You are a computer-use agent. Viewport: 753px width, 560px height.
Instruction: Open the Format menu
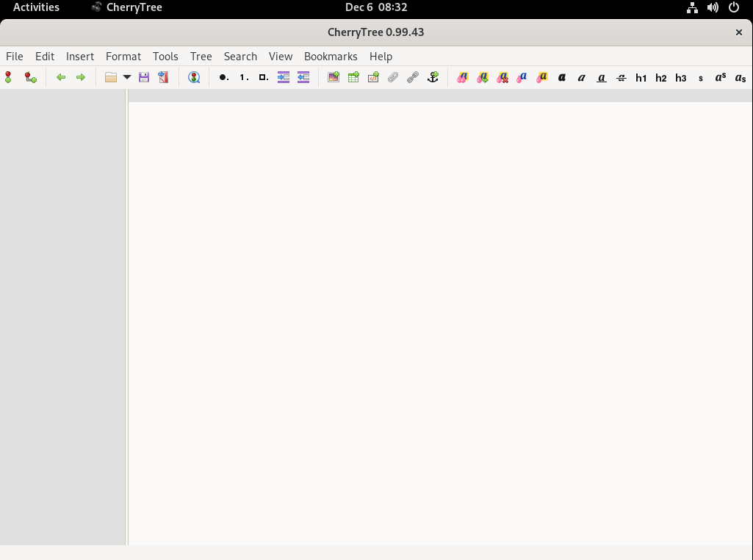(123, 57)
